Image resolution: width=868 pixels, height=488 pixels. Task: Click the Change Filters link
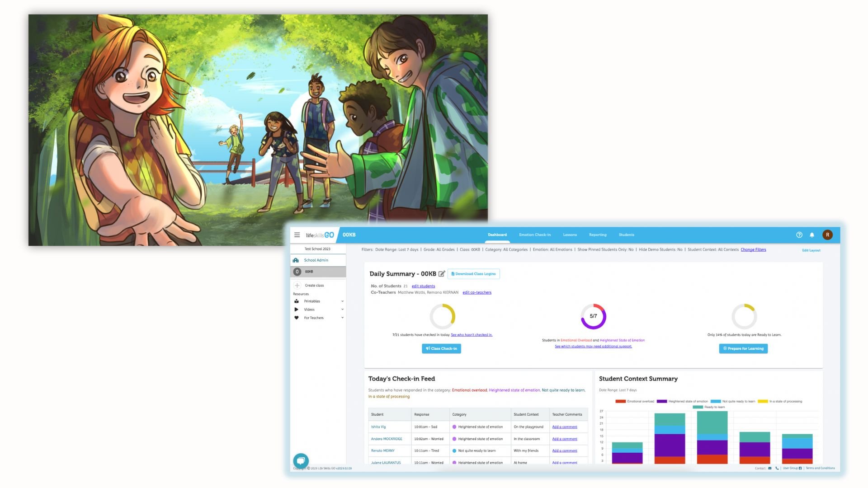(x=753, y=250)
